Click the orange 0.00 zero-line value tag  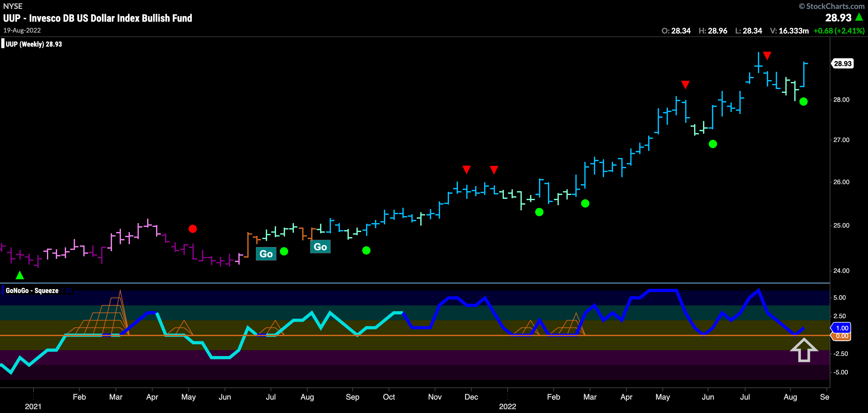click(842, 336)
